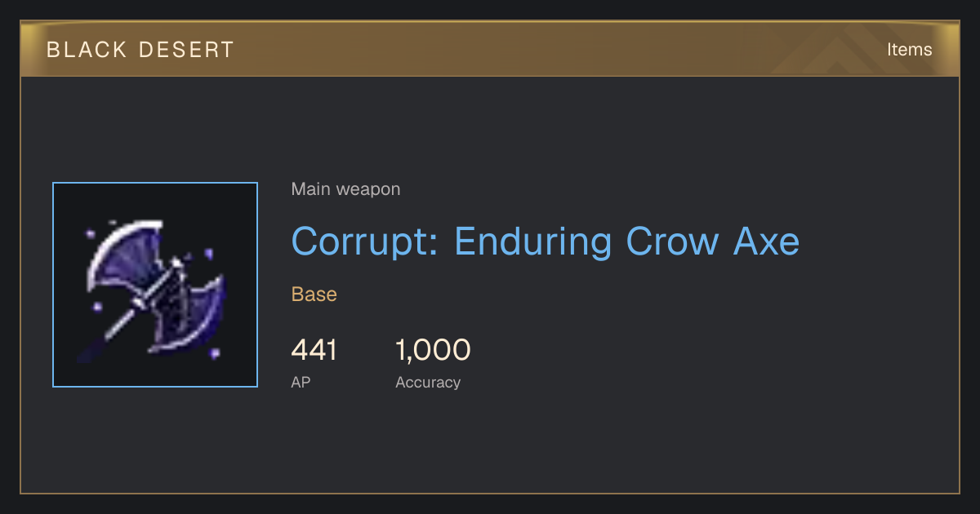This screenshot has height=514, width=980.
Task: Open the Corrupt: Enduring Crow Axe title
Action: (545, 241)
